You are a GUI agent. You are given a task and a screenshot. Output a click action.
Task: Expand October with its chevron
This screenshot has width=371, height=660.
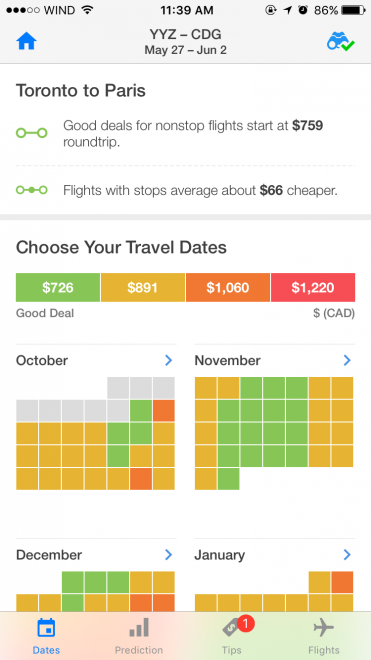point(168,360)
